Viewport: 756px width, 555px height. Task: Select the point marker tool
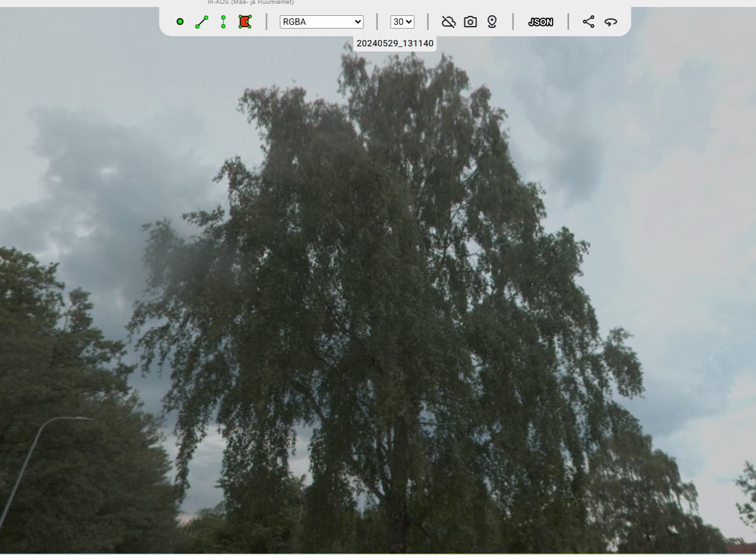(x=180, y=22)
